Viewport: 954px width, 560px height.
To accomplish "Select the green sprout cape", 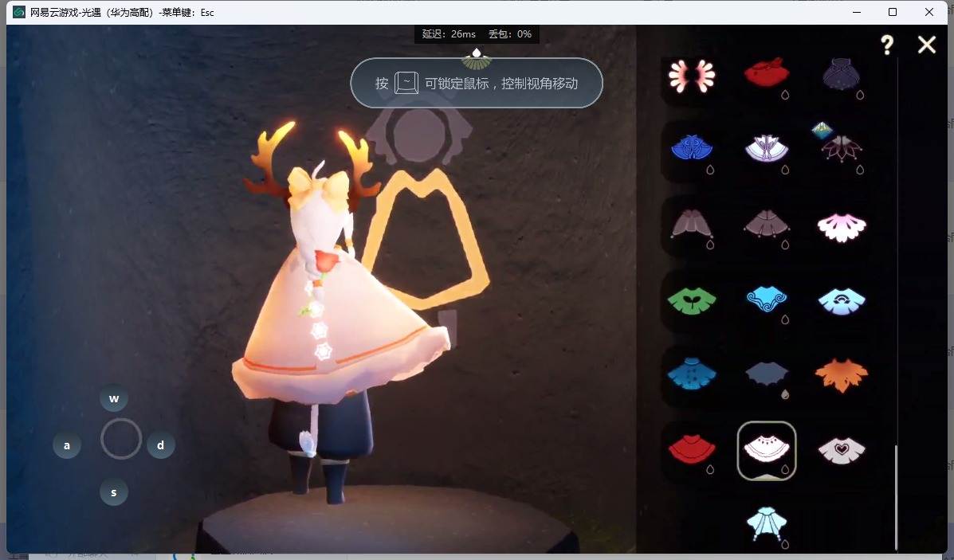I will 692,300.
